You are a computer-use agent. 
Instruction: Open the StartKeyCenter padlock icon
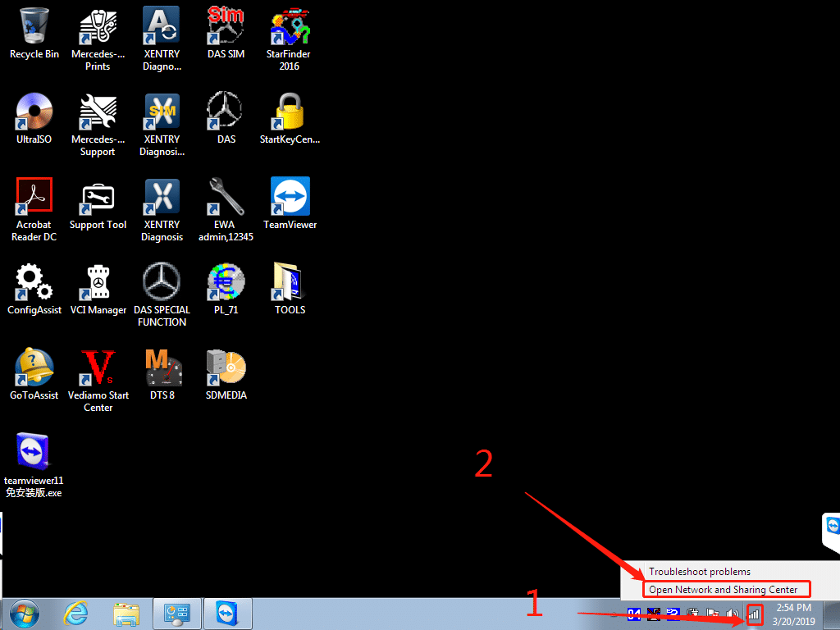pyautogui.click(x=290, y=113)
